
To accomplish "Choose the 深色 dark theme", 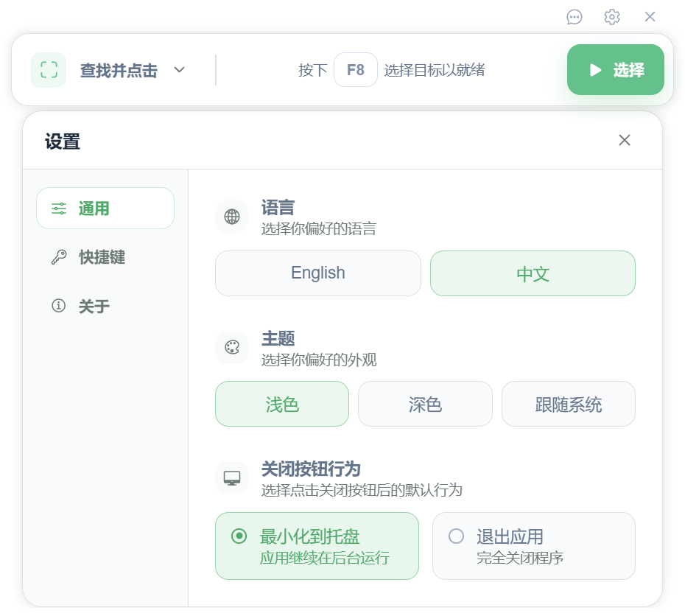I will click(425, 404).
